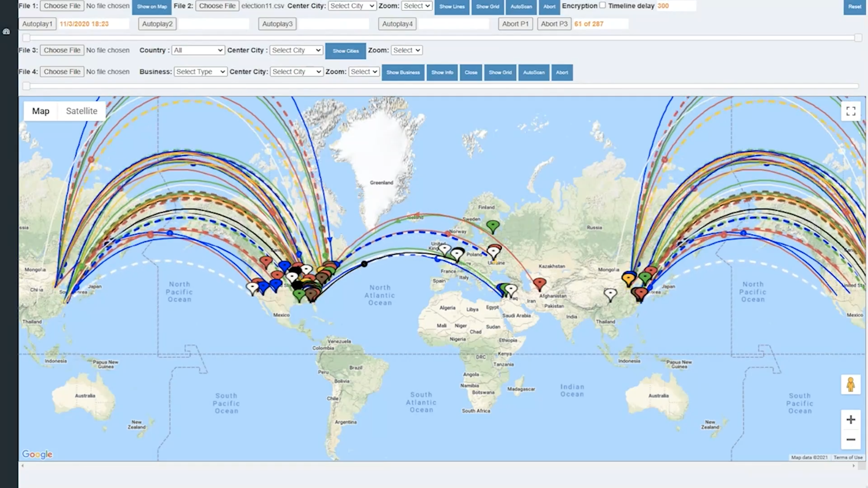
Task: Click the horizontal scrollbar left arrow
Action: pos(22,466)
